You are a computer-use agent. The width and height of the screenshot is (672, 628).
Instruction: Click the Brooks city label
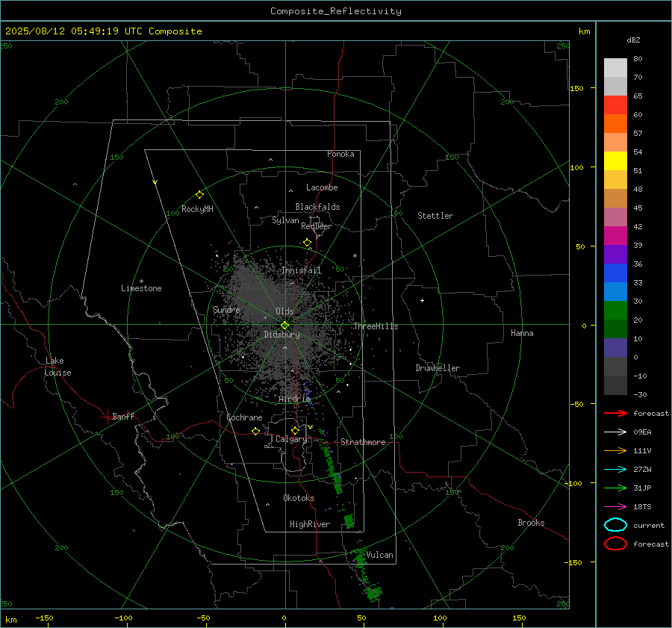(531, 523)
